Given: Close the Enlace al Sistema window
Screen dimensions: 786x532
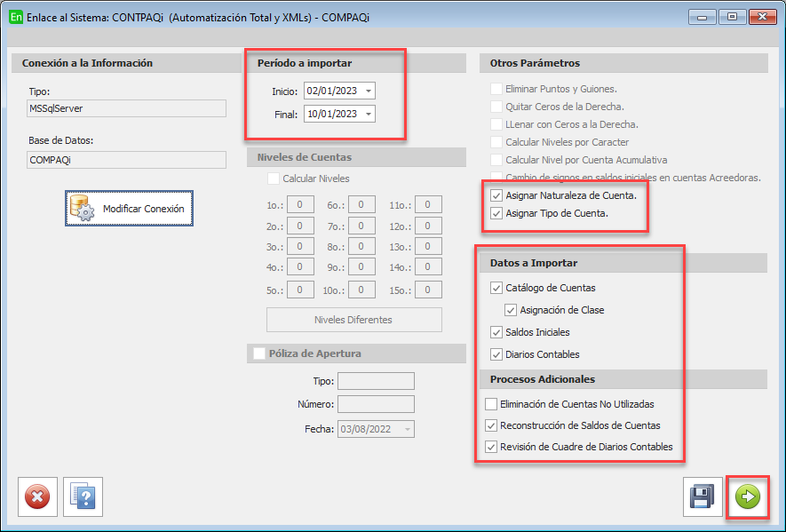Looking at the screenshot, I should (x=762, y=18).
